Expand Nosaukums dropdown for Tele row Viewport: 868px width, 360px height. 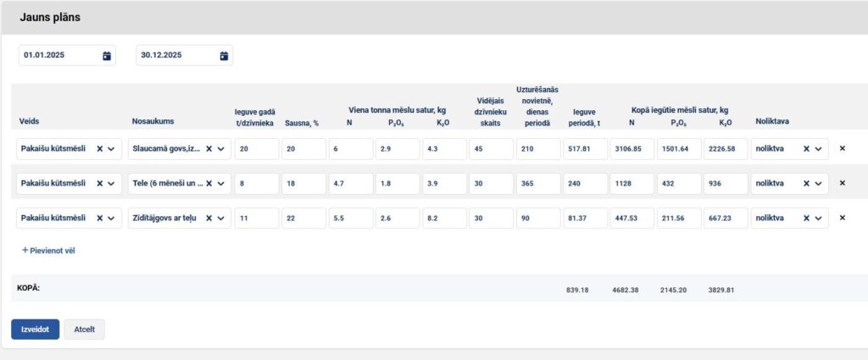221,183
